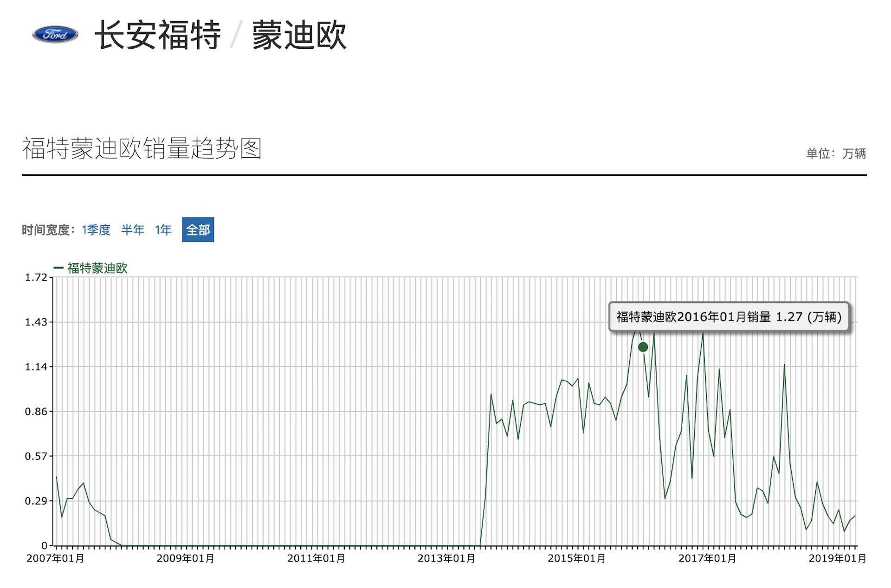The width and height of the screenshot is (891, 588).
Task: Toggle the 福特蒙迪欧 legend series
Action: tap(90, 268)
